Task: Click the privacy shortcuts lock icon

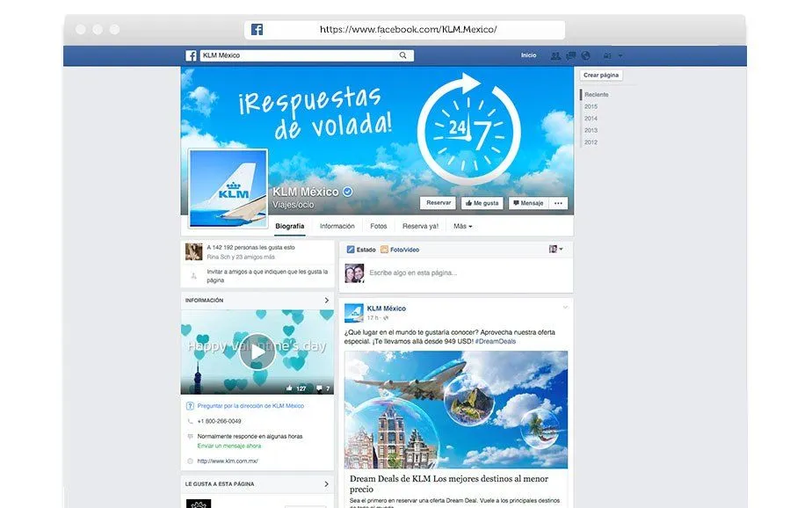Action: [x=607, y=55]
